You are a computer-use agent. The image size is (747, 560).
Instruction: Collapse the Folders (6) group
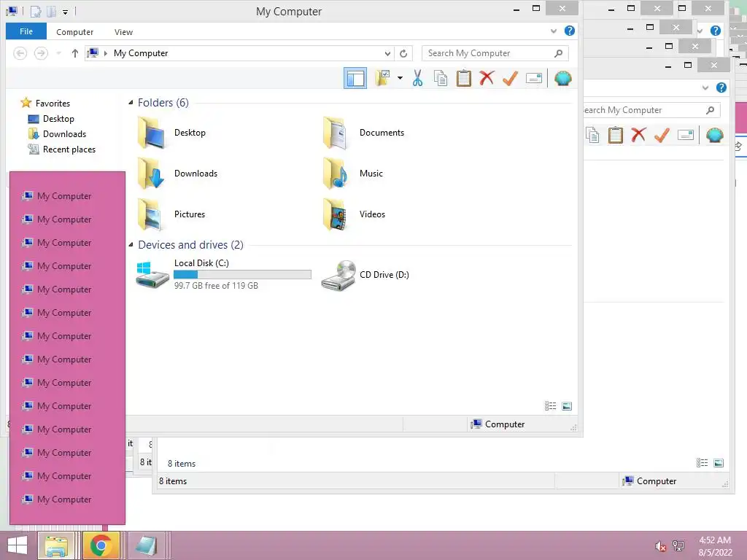[x=131, y=102]
